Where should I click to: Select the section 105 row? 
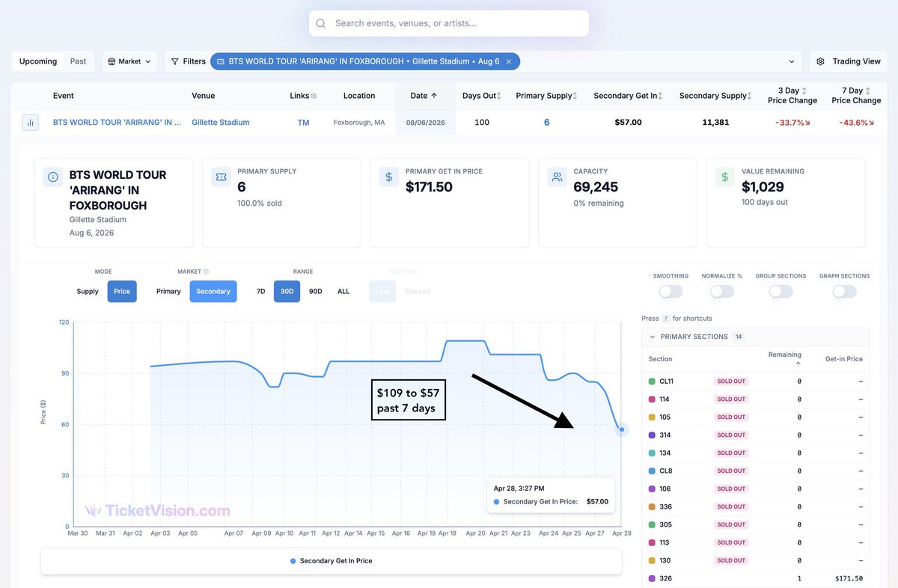(x=756, y=417)
